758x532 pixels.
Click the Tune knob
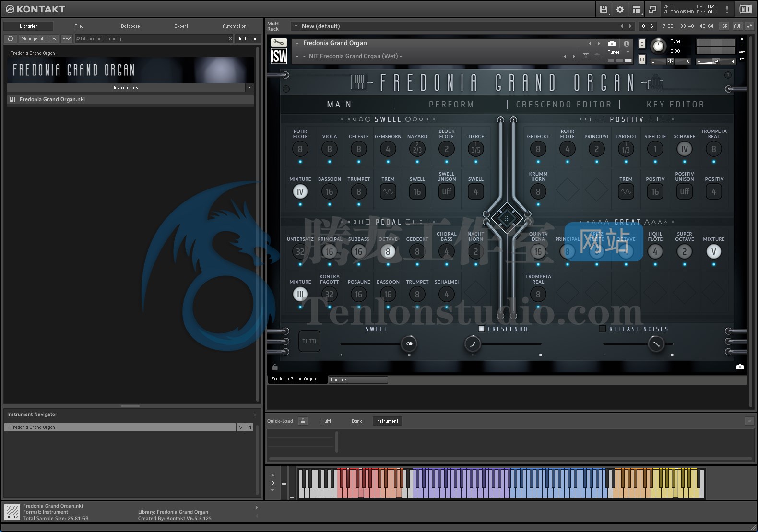click(x=658, y=47)
